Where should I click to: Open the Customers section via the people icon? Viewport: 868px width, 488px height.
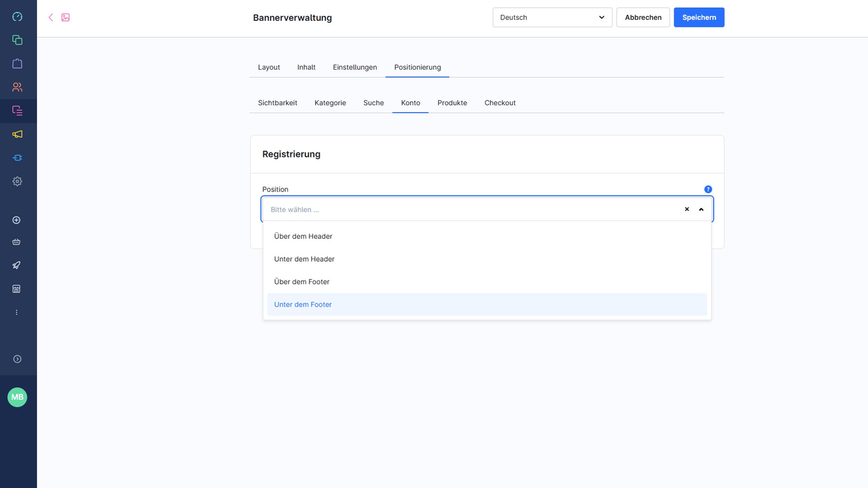point(17,87)
